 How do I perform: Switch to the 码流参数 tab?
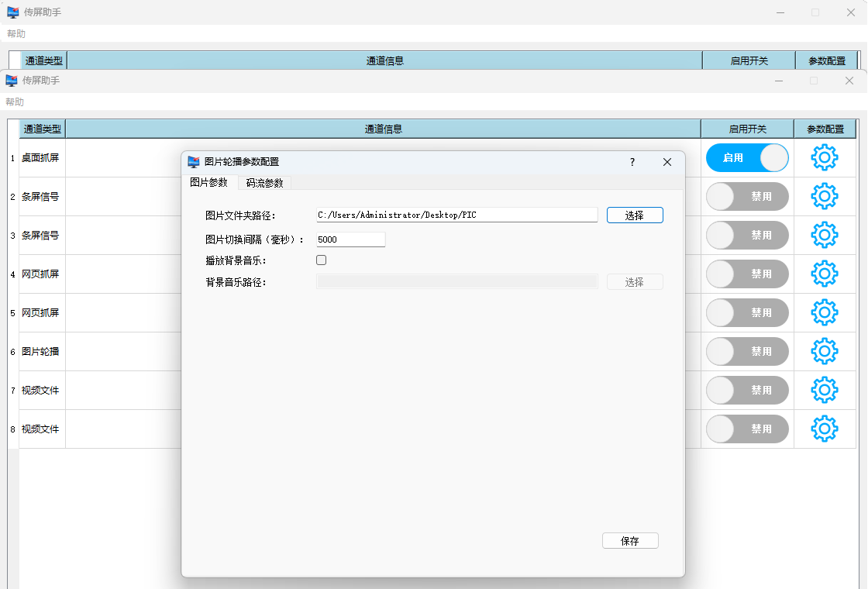click(x=264, y=183)
